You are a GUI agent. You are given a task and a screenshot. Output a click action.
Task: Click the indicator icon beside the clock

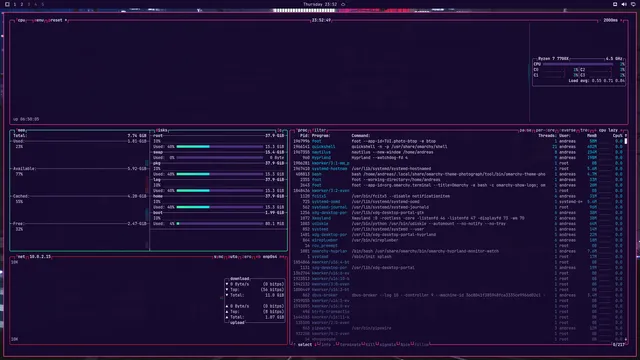(x=343, y=4)
